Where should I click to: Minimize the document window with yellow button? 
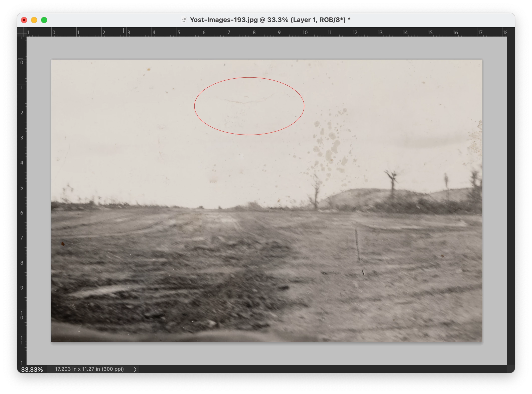[34, 20]
